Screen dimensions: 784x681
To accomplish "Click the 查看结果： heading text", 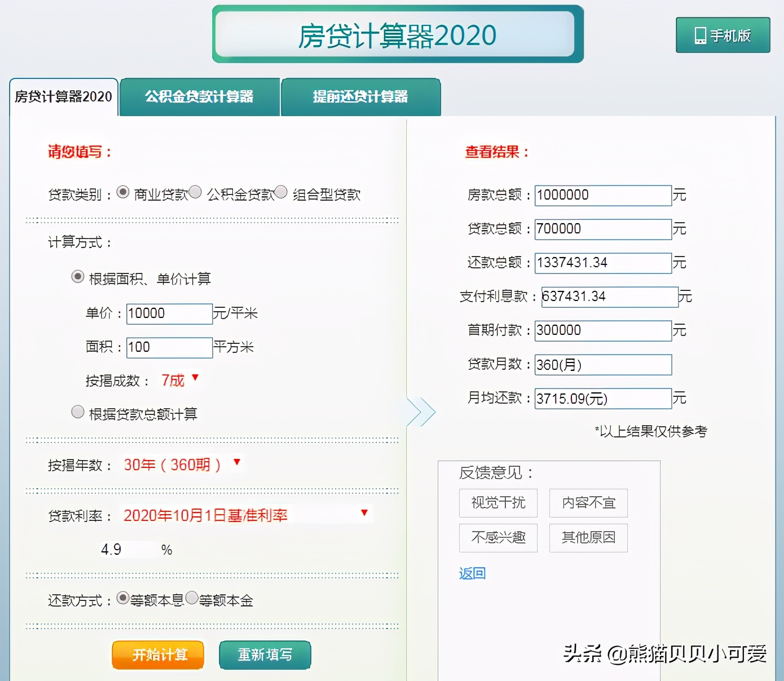I will tap(496, 152).
